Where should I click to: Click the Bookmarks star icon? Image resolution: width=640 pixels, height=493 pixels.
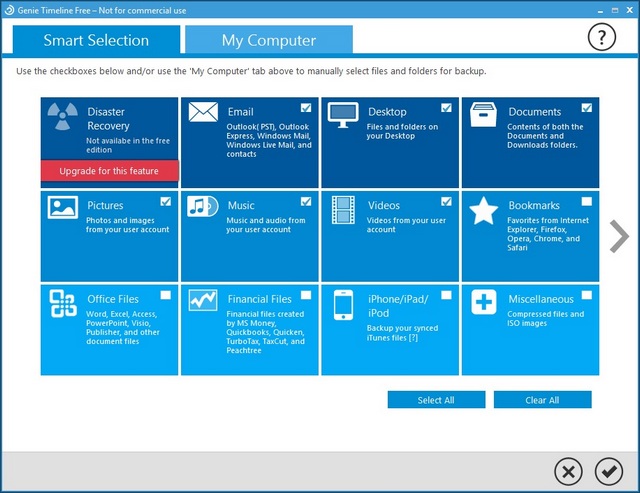pos(484,211)
